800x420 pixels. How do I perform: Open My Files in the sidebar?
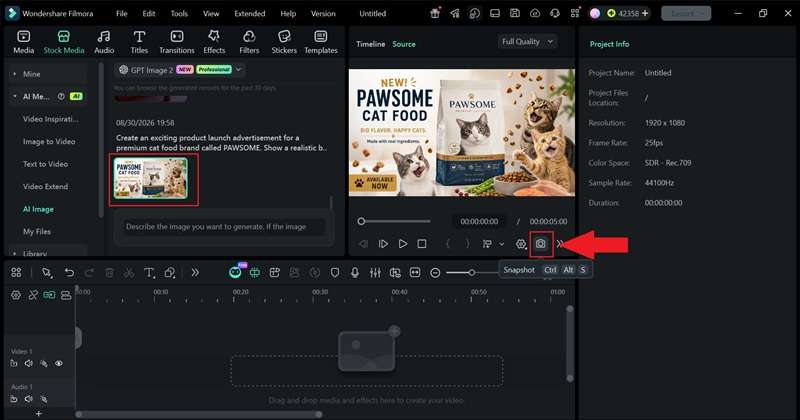37,231
